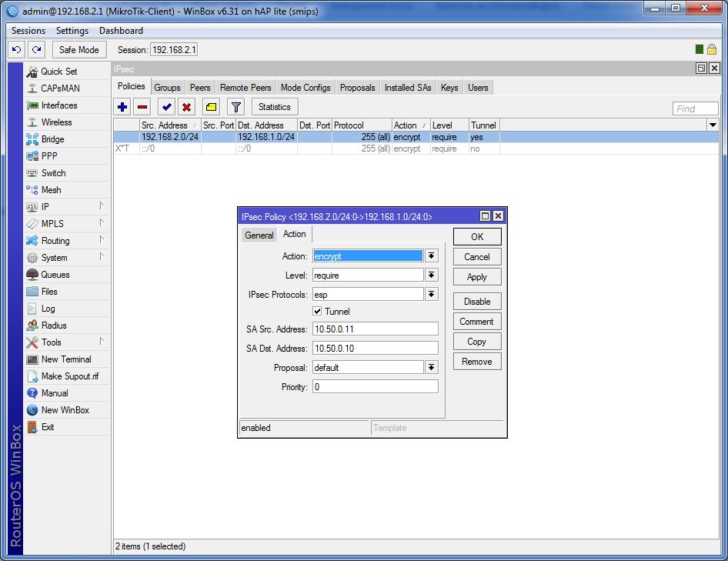The height and width of the screenshot is (561, 728).
Task: Open the Settings menu
Action: pyautogui.click(x=72, y=31)
